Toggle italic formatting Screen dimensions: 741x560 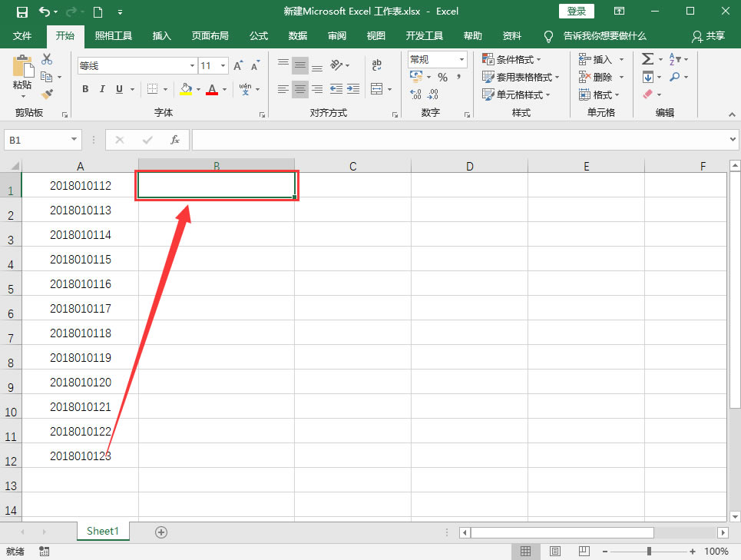pyautogui.click(x=104, y=89)
